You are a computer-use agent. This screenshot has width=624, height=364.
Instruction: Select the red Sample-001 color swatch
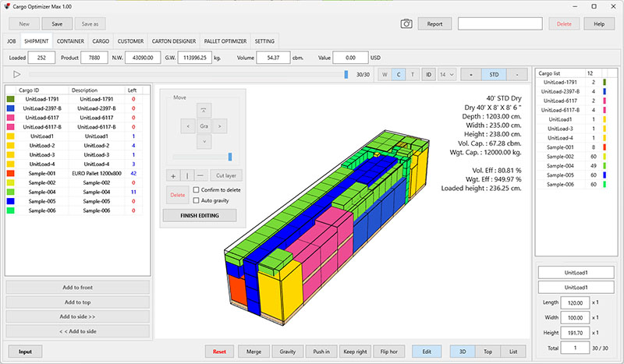pyautogui.click(x=11, y=174)
